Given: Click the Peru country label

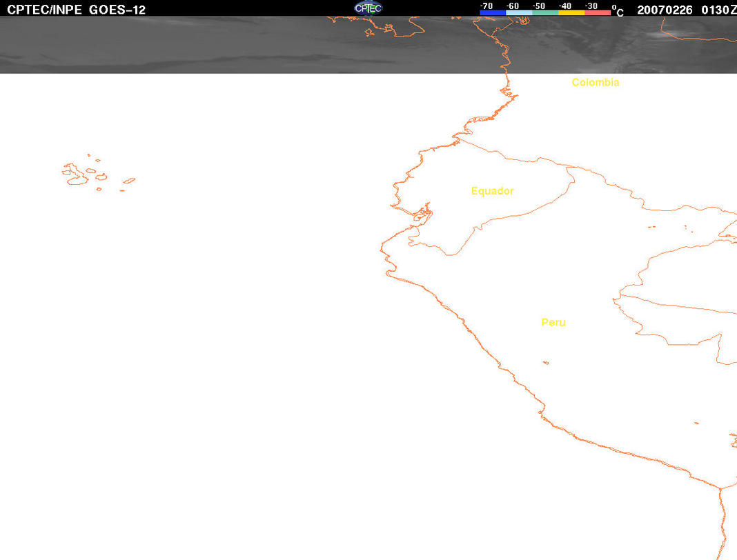Looking at the screenshot, I should pos(553,322).
